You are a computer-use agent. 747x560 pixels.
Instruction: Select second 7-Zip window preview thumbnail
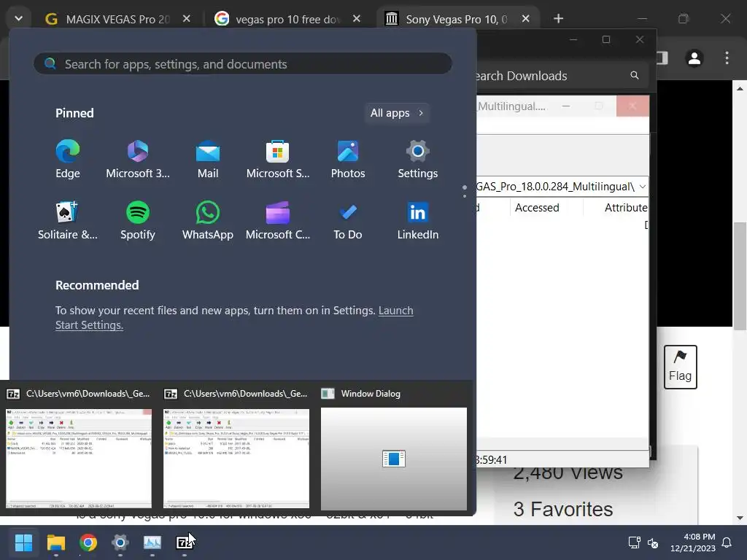tap(236, 459)
